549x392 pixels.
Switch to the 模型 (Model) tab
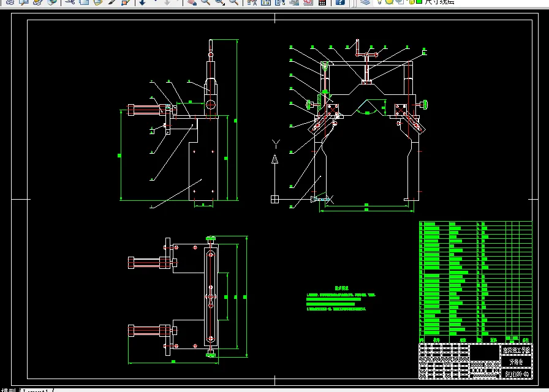pyautogui.click(x=9, y=390)
